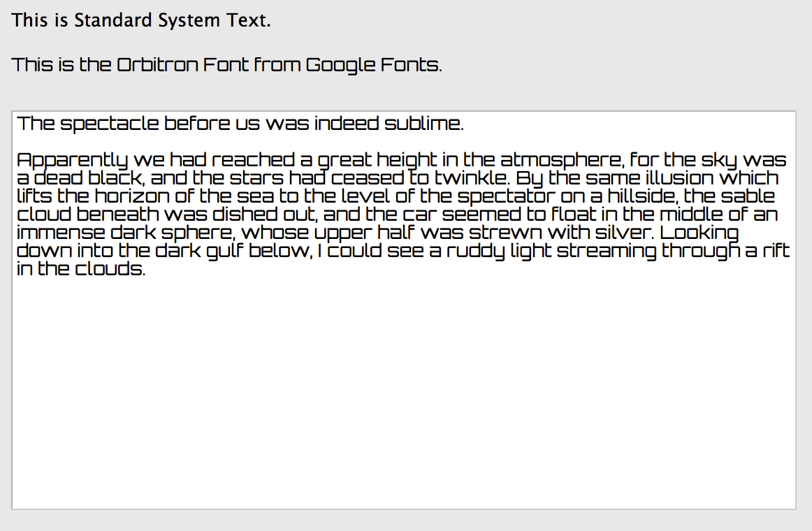Click the Orbitron Font heading line
Image resolution: width=812 pixels, height=531 pixels.
[x=226, y=65]
